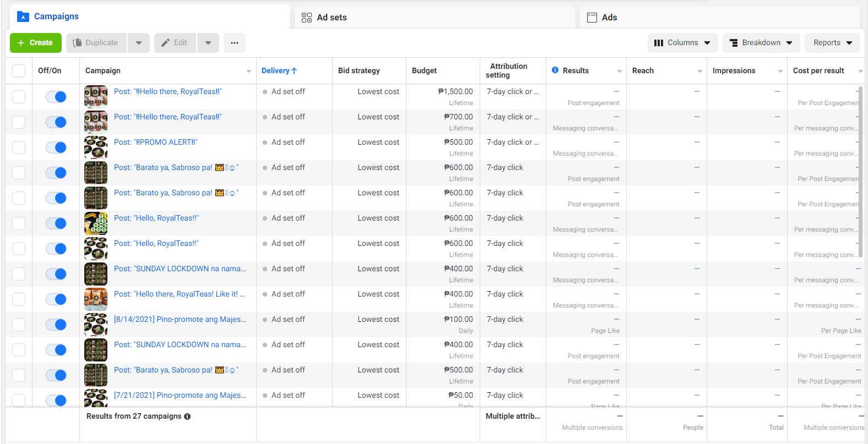Click the pencil Edit button

(175, 43)
